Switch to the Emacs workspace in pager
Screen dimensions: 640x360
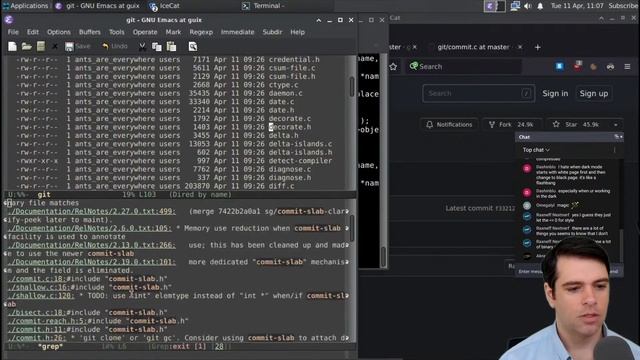tap(489, 6)
